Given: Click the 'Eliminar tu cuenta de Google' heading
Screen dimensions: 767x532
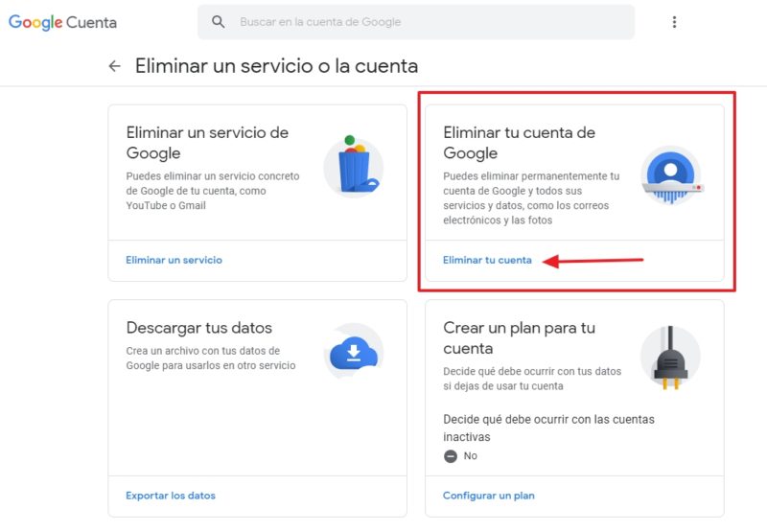Looking at the screenshot, I should [x=519, y=143].
